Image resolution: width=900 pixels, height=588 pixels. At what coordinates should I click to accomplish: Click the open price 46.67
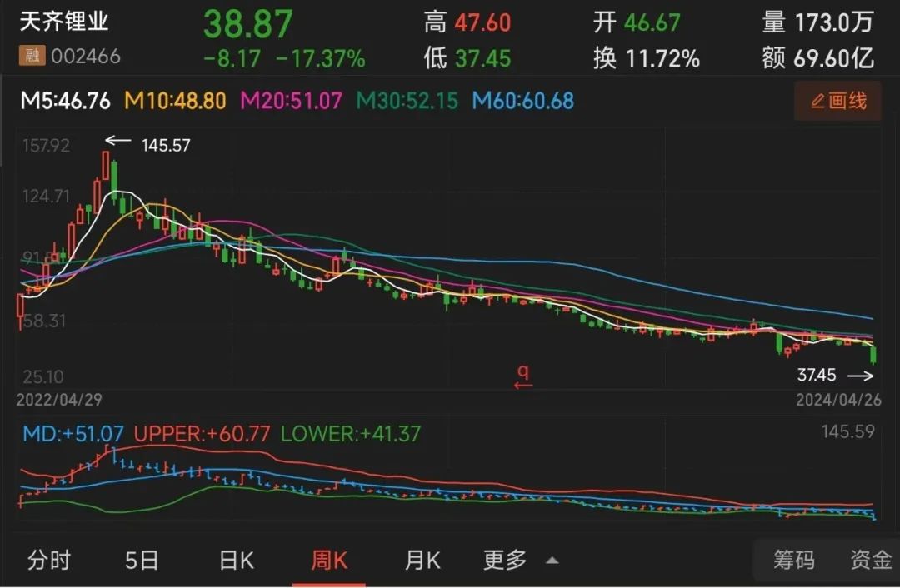click(652, 23)
